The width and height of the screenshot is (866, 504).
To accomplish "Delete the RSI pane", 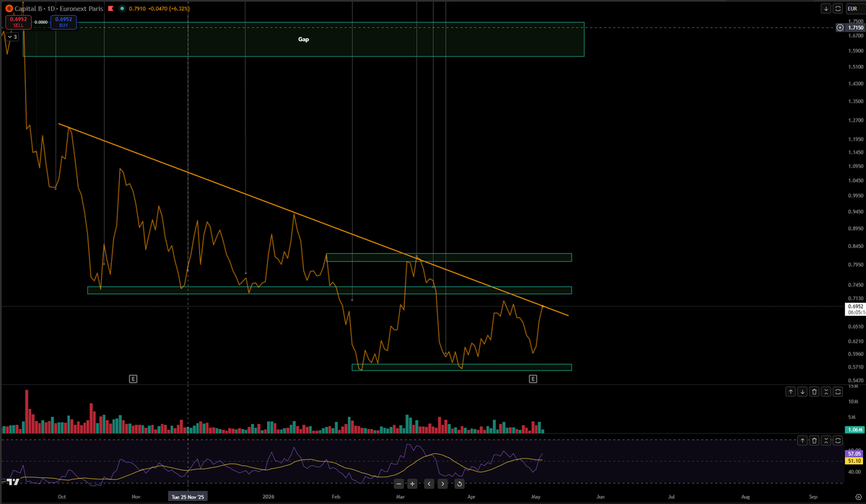I will 814,440.
